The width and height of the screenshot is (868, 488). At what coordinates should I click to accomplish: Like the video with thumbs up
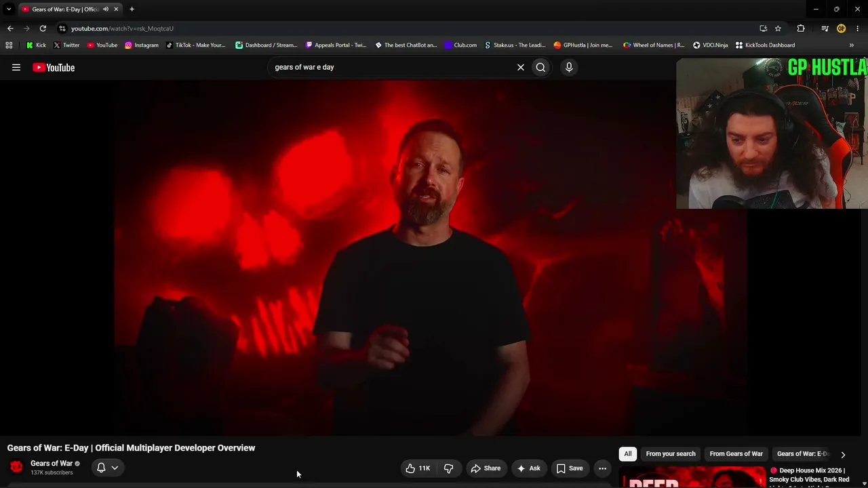(x=418, y=468)
